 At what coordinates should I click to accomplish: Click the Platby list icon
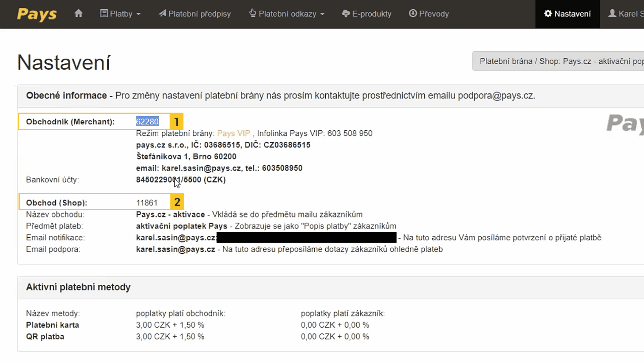coord(104,13)
